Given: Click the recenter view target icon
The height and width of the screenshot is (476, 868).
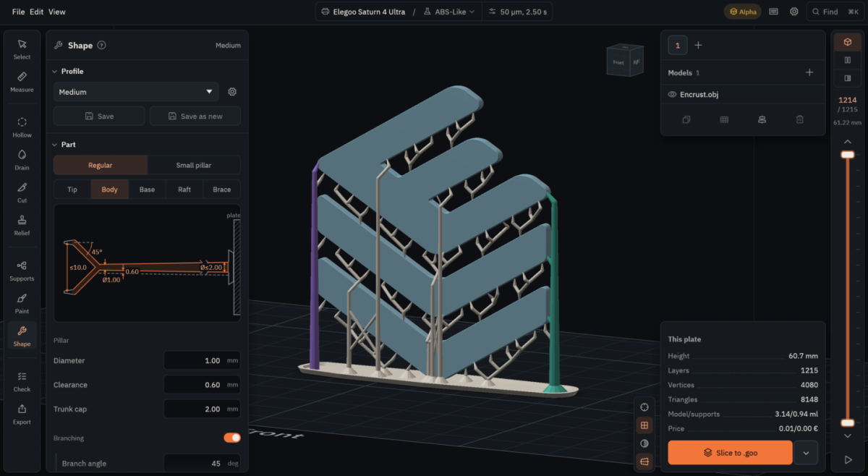Looking at the screenshot, I should 644,407.
